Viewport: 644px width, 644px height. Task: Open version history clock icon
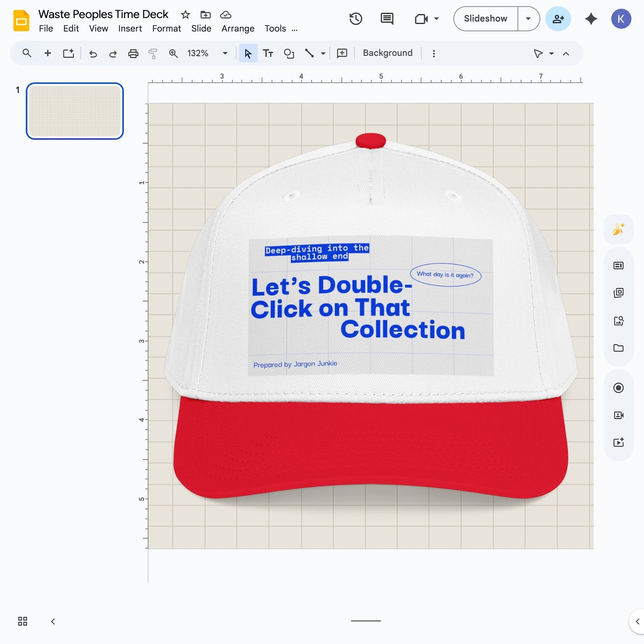pos(356,19)
